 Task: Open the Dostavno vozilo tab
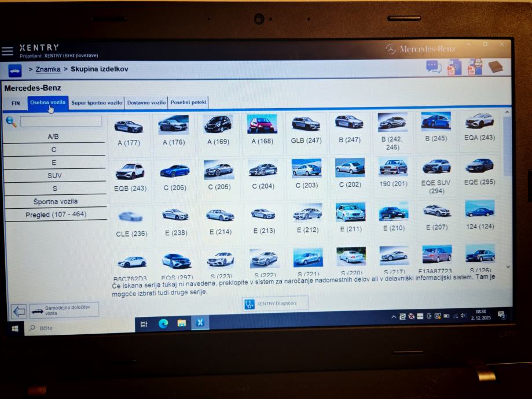[146, 102]
